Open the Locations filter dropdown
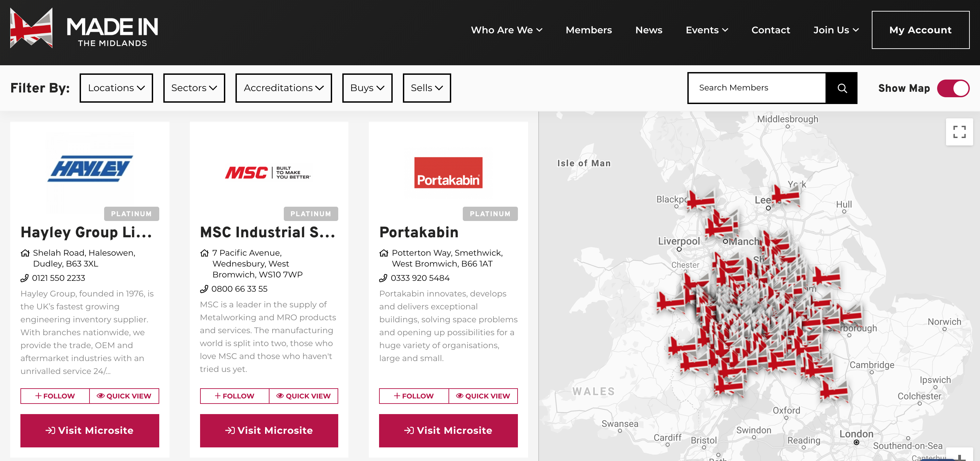Viewport: 980px width, 461px height. pos(116,88)
